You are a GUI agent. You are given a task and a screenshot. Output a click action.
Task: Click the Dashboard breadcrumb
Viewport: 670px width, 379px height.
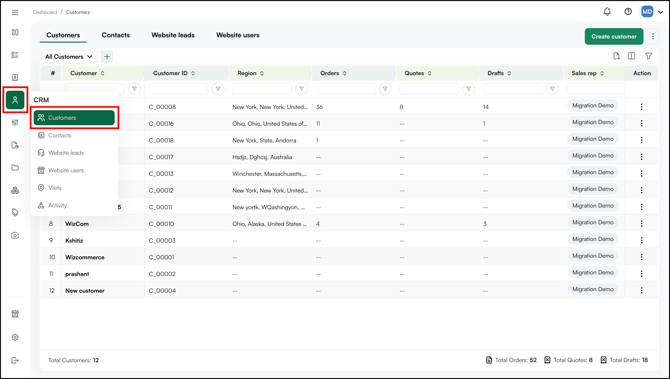click(x=45, y=12)
